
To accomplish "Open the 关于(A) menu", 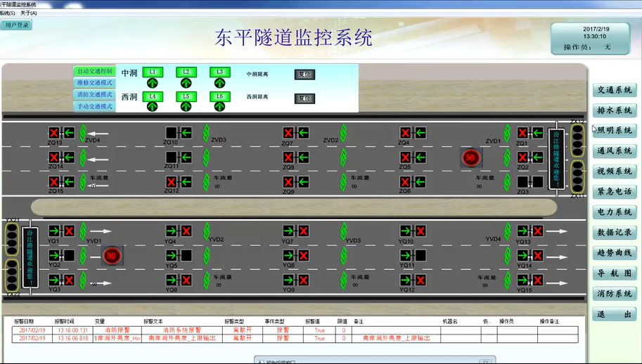I will 29,13.
